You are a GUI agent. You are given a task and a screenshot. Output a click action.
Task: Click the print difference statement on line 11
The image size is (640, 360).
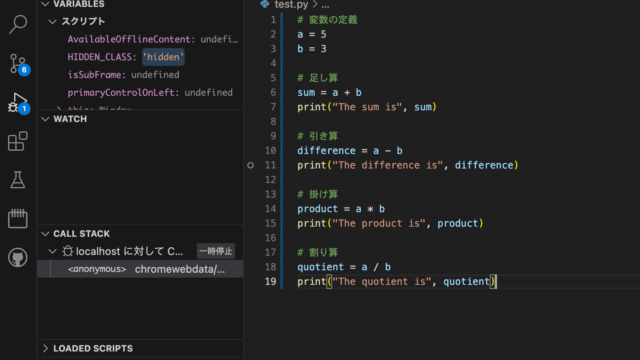coord(408,165)
